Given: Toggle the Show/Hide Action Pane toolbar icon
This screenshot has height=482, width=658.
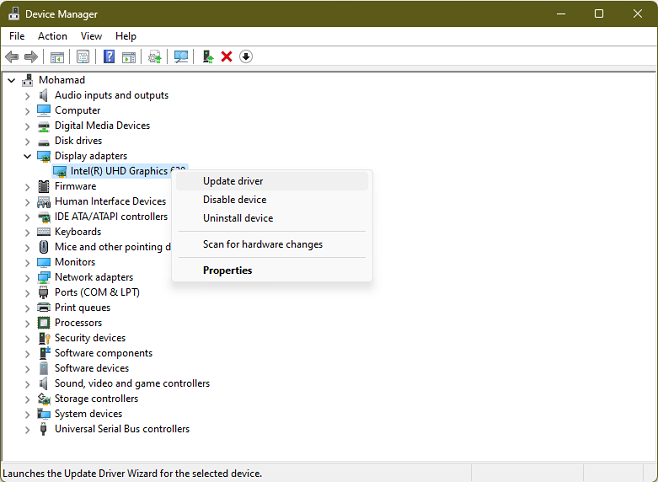Looking at the screenshot, I should tap(129, 57).
